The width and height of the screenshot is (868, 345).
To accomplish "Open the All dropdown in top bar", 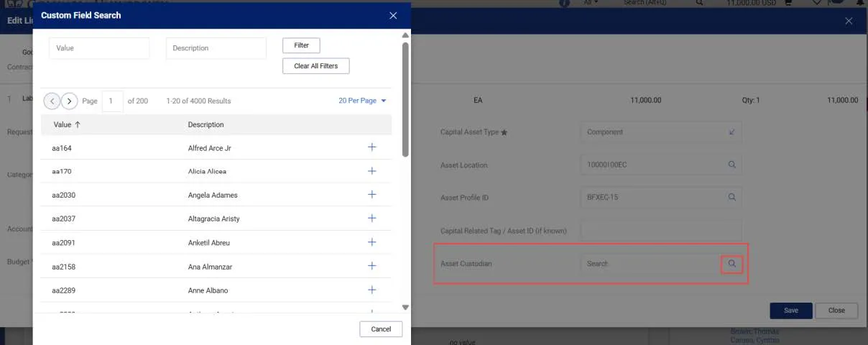I will pyautogui.click(x=592, y=3).
